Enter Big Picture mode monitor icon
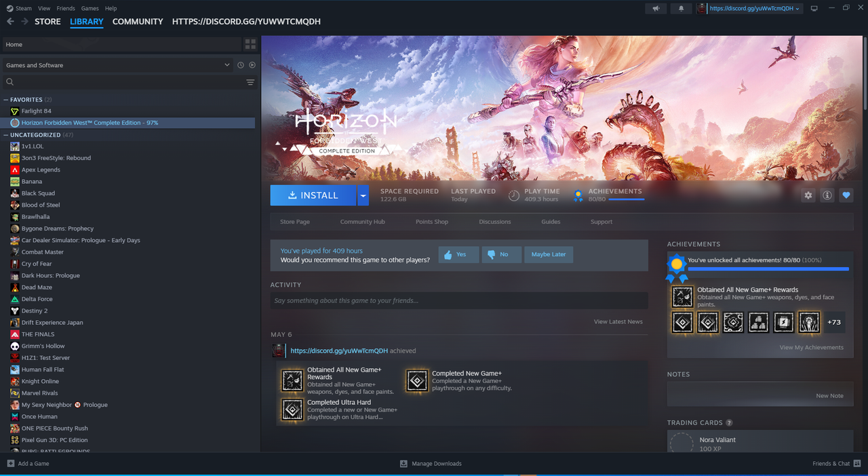The width and height of the screenshot is (868, 476). click(x=814, y=8)
